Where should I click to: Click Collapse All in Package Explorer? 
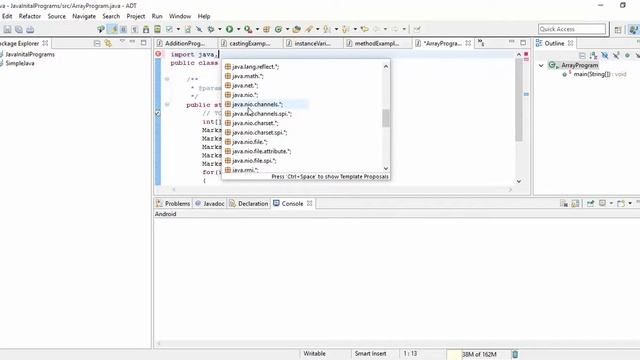[x=97, y=43]
